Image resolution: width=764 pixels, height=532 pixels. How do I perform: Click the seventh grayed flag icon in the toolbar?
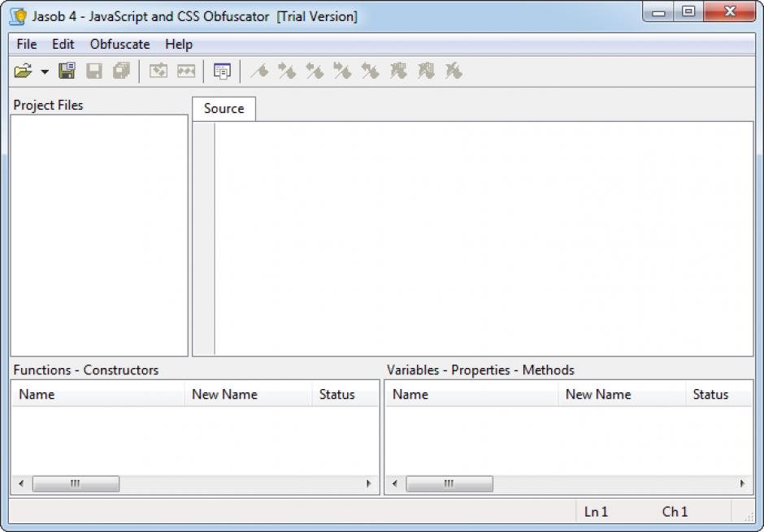coord(426,71)
